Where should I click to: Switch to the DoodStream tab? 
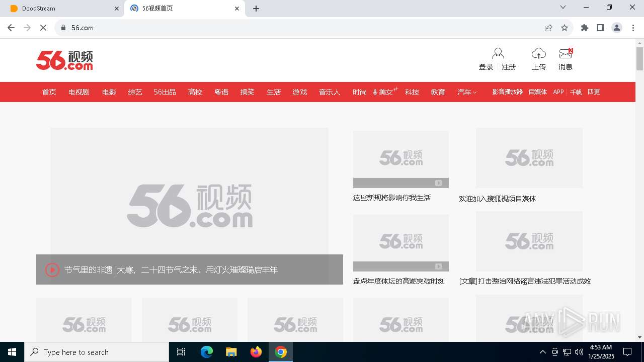tap(62, 9)
